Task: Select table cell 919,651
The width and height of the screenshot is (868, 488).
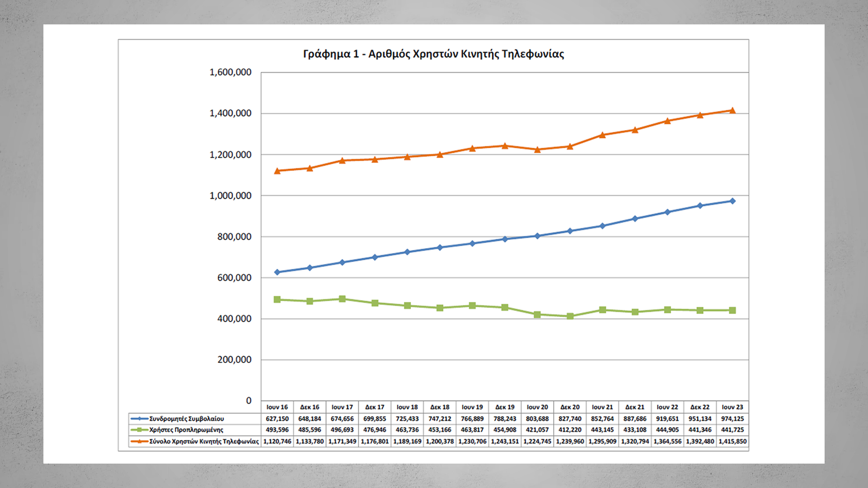Action: [668, 419]
